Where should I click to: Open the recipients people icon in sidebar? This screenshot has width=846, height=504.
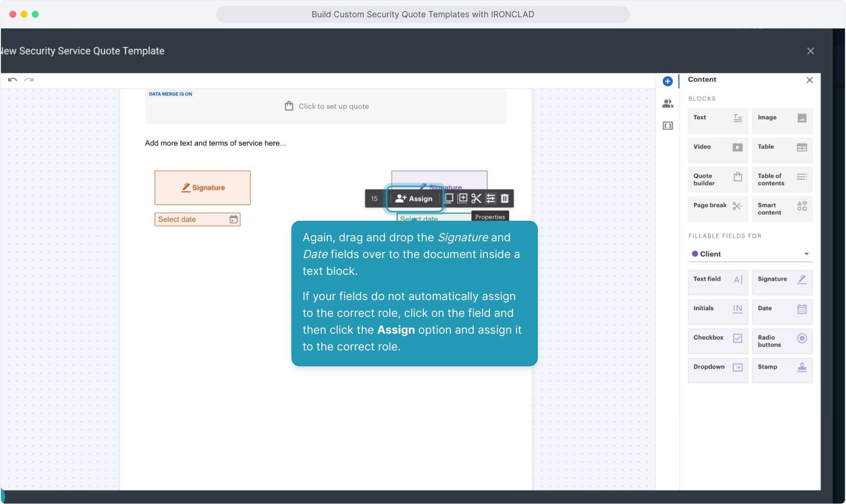pyautogui.click(x=668, y=104)
